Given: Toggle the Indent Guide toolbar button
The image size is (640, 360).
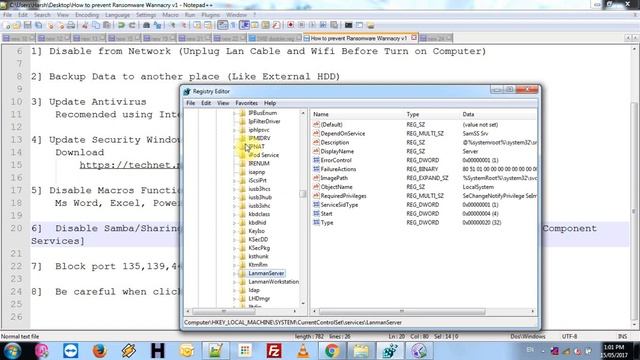Looking at the screenshot, I should 245,25.
